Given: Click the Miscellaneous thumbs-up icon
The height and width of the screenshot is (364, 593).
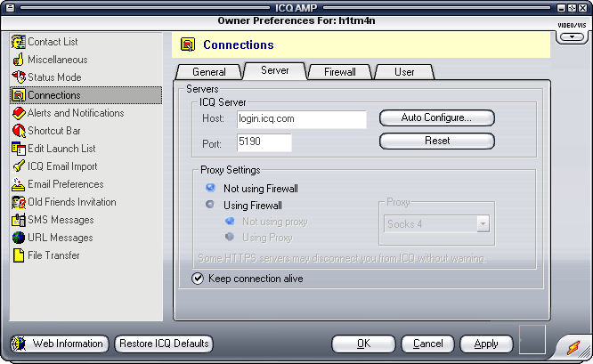Looking at the screenshot, I should click(18, 60).
